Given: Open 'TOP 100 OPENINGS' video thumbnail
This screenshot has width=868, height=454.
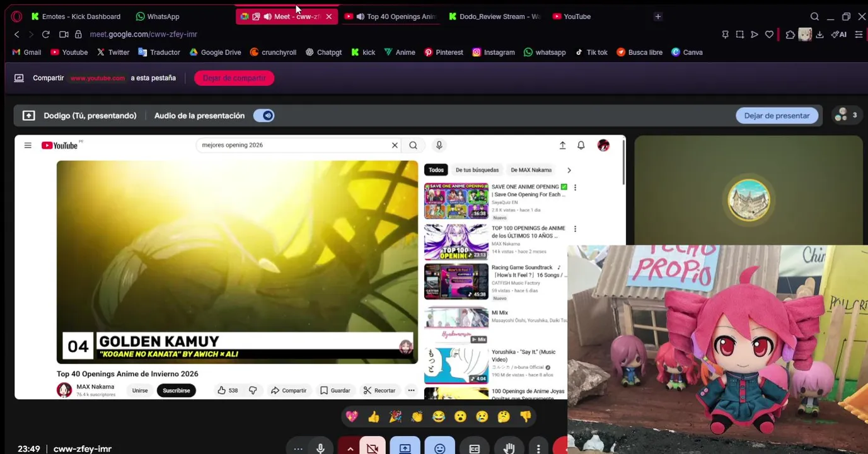Looking at the screenshot, I should click(x=456, y=242).
